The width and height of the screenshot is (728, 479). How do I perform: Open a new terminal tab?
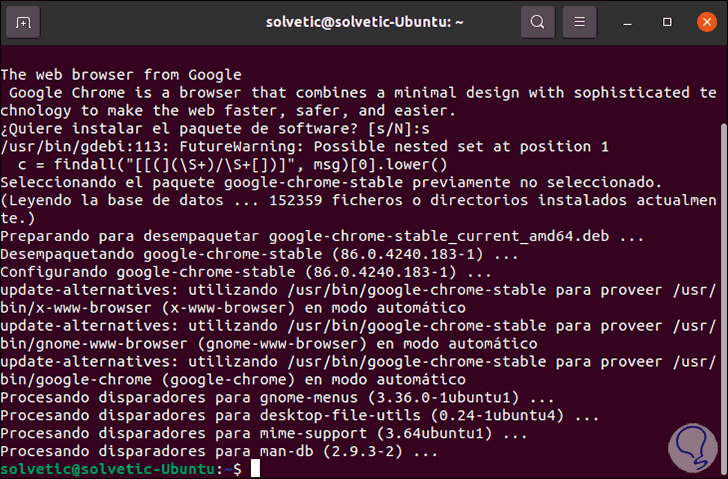[x=23, y=22]
